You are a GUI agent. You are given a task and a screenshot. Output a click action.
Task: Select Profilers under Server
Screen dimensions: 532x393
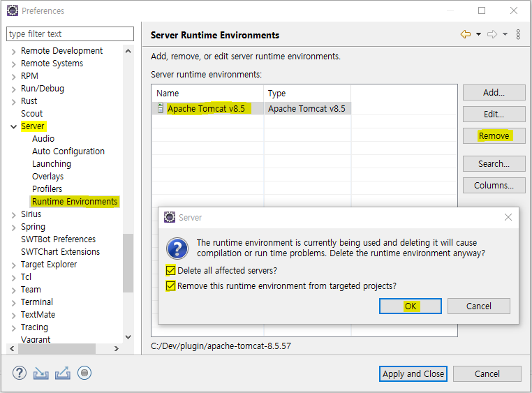(47, 189)
